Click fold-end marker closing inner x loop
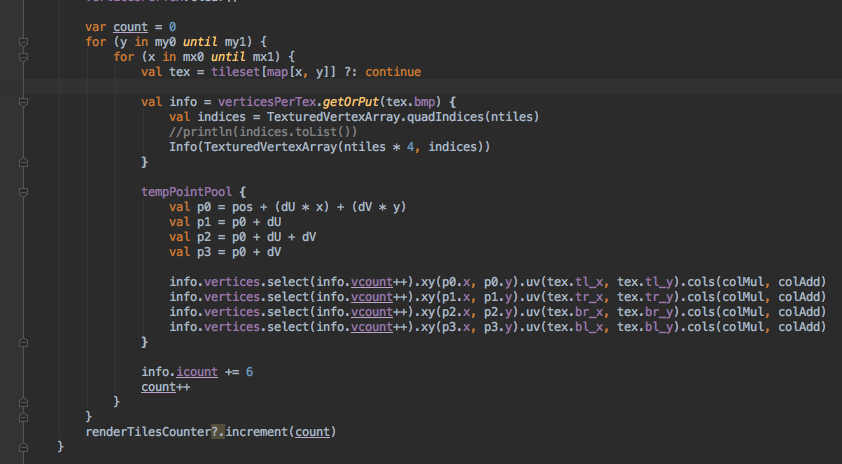Screen dimensions: 842x464 click(23, 401)
